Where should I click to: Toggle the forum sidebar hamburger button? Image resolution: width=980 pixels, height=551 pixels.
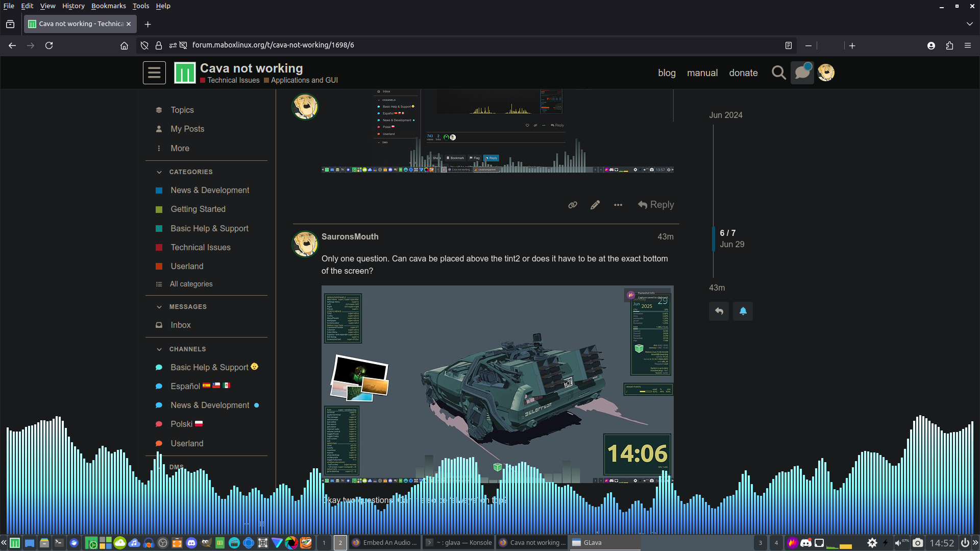[154, 73]
